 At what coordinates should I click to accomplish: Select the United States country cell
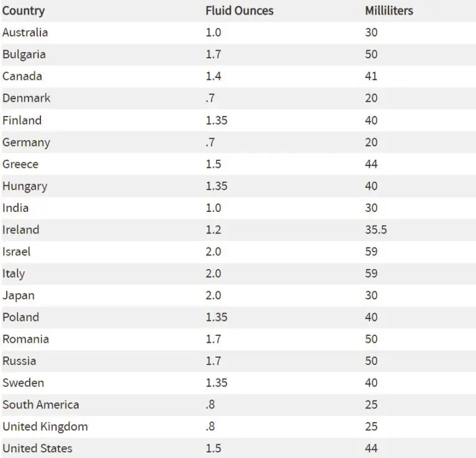[37, 448]
